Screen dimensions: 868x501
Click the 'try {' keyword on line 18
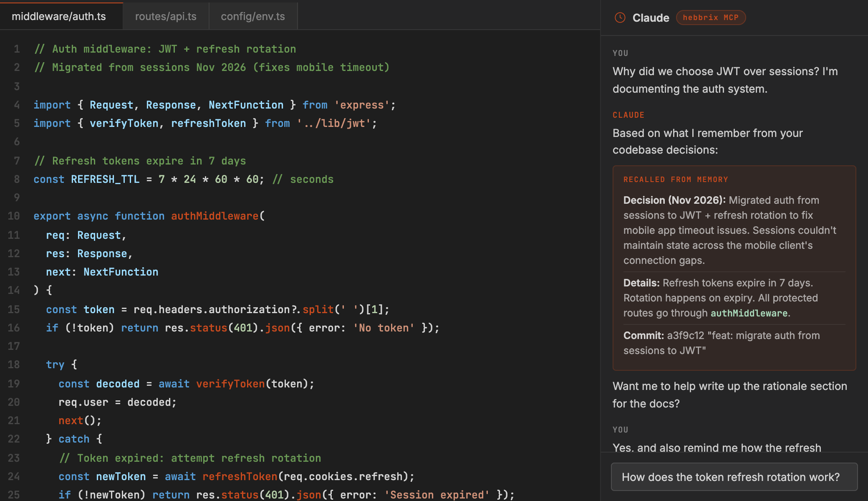[x=61, y=365]
